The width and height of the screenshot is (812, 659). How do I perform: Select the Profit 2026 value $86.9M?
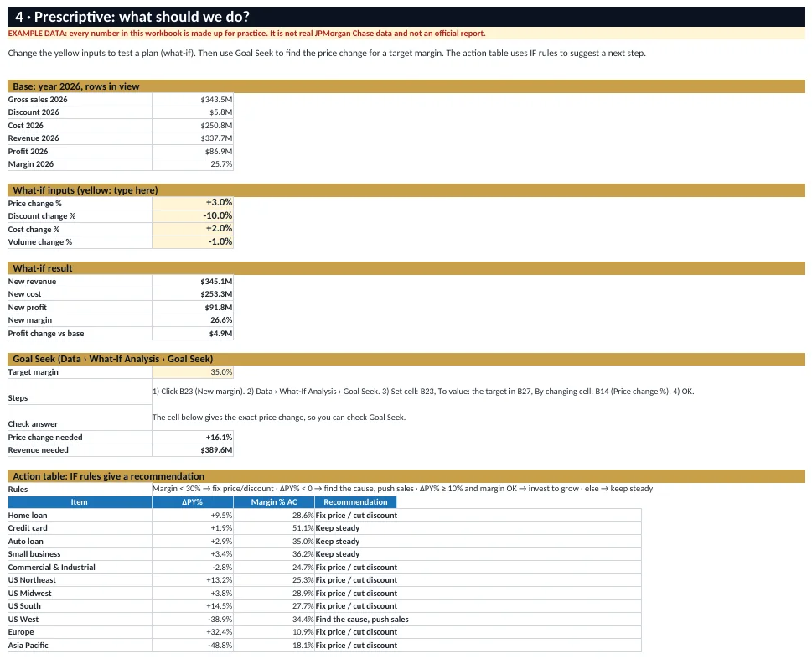coord(193,151)
